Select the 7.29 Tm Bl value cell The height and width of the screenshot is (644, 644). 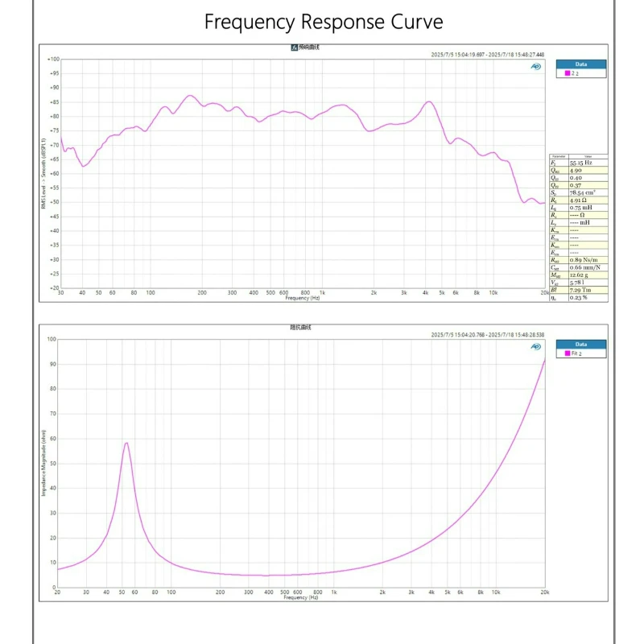[x=588, y=290]
